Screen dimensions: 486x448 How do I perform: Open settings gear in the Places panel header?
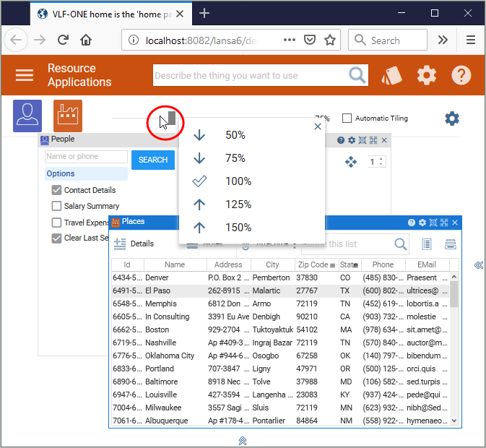coord(422,223)
